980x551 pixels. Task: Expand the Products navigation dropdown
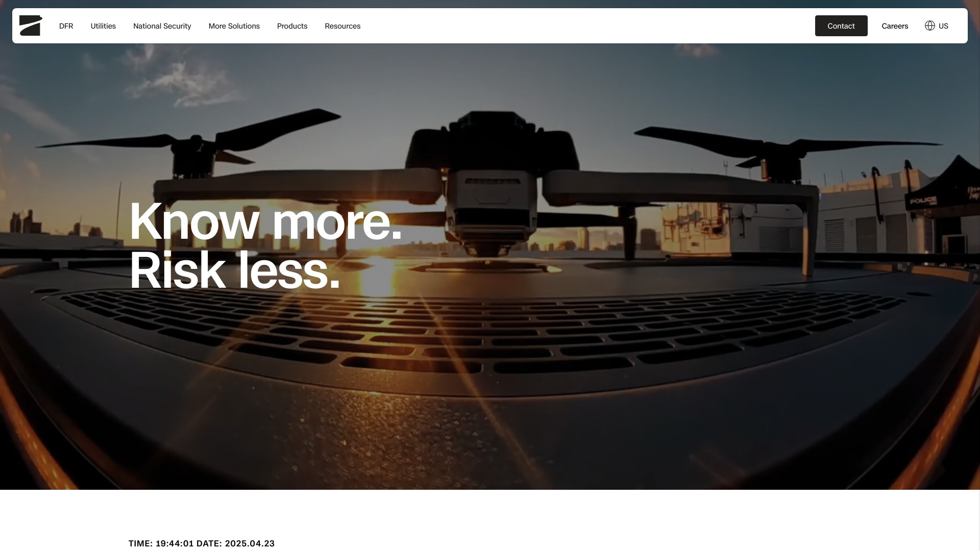(x=292, y=26)
